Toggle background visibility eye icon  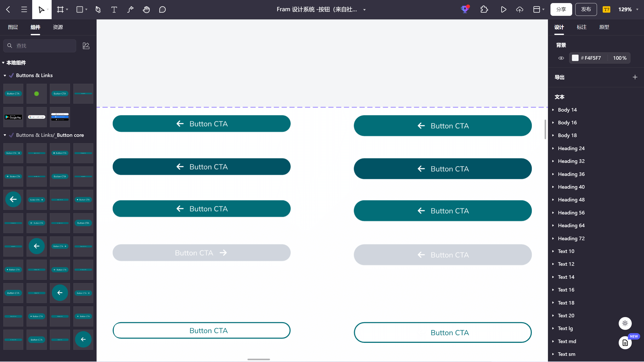561,58
